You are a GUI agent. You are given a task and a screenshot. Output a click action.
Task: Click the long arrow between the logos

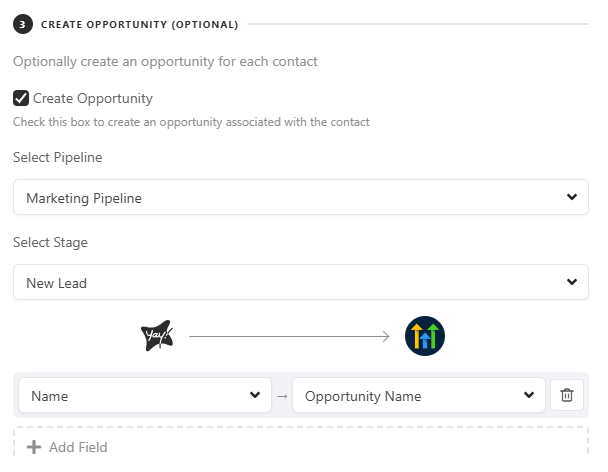point(289,337)
